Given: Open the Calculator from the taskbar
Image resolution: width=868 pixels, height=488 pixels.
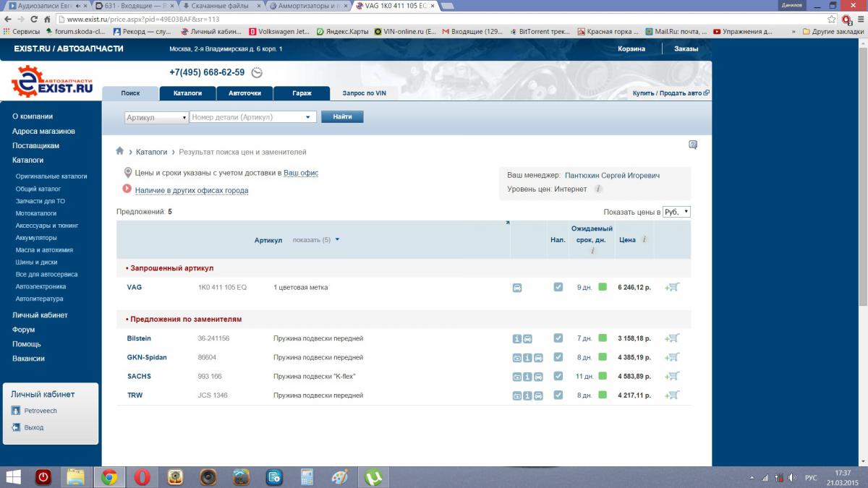Looking at the screenshot, I should pyautogui.click(x=307, y=477).
